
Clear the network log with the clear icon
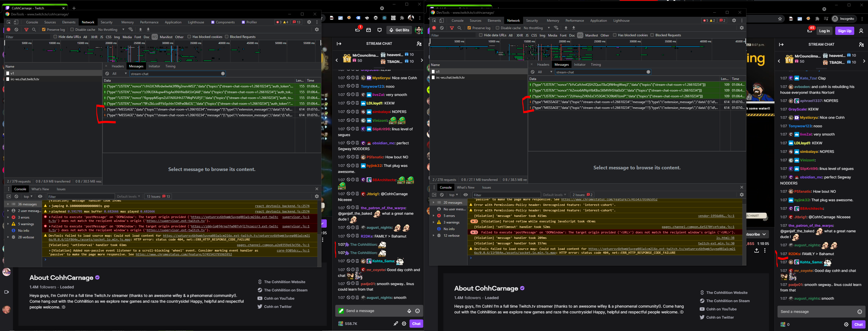pos(17,29)
